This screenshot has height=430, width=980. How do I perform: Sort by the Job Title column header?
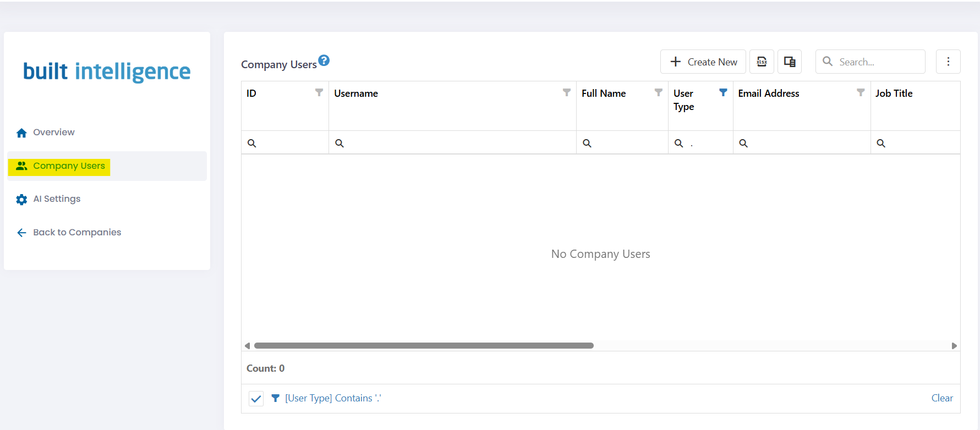(x=894, y=93)
